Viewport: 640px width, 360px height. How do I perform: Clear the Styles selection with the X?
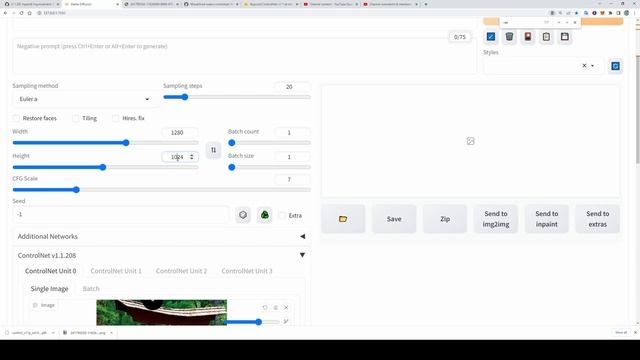pyautogui.click(x=584, y=65)
